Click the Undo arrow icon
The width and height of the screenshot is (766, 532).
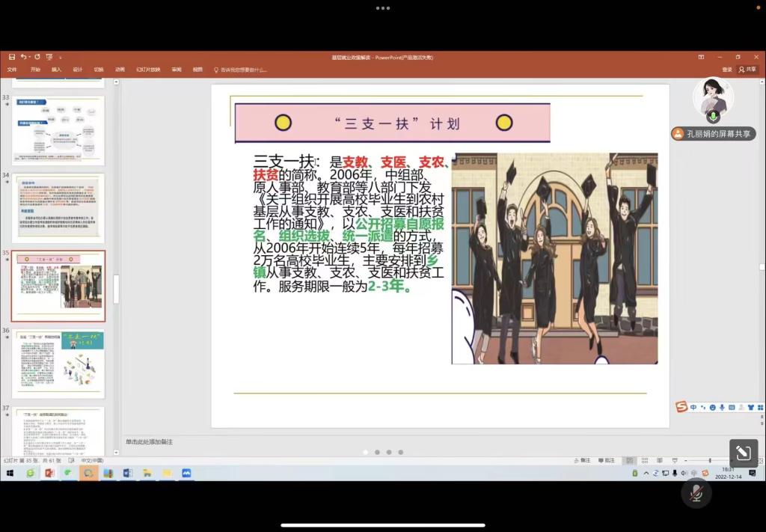[x=25, y=57]
